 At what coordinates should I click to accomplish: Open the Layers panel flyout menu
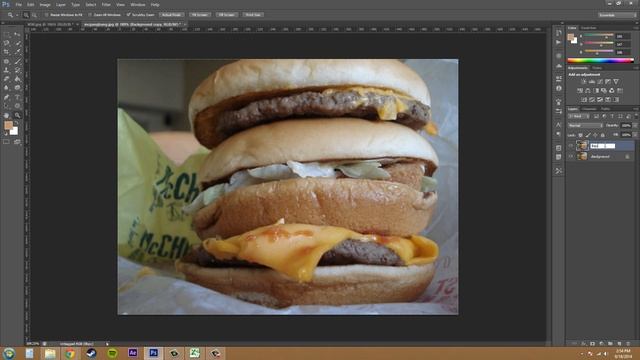coord(636,109)
